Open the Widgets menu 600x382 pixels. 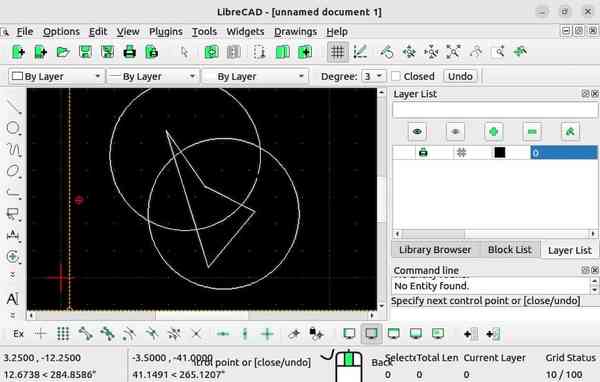point(245,31)
